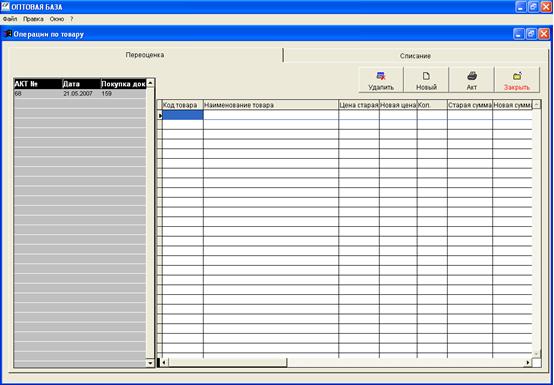This screenshot has width=554, height=385.
Task: Click the Новая цена column header
Action: pos(398,105)
